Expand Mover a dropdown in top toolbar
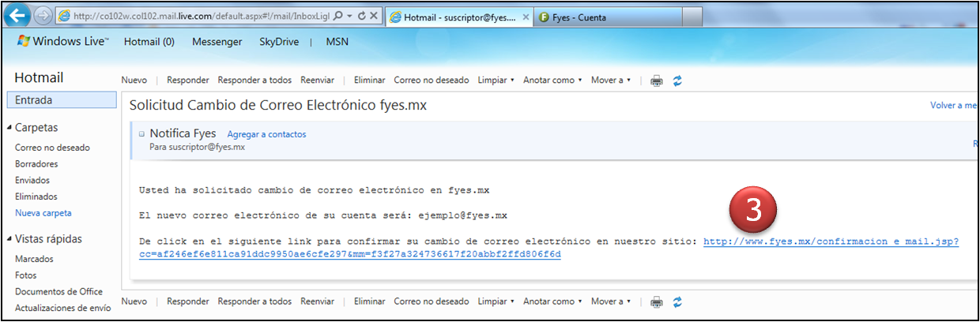 pyautogui.click(x=610, y=80)
